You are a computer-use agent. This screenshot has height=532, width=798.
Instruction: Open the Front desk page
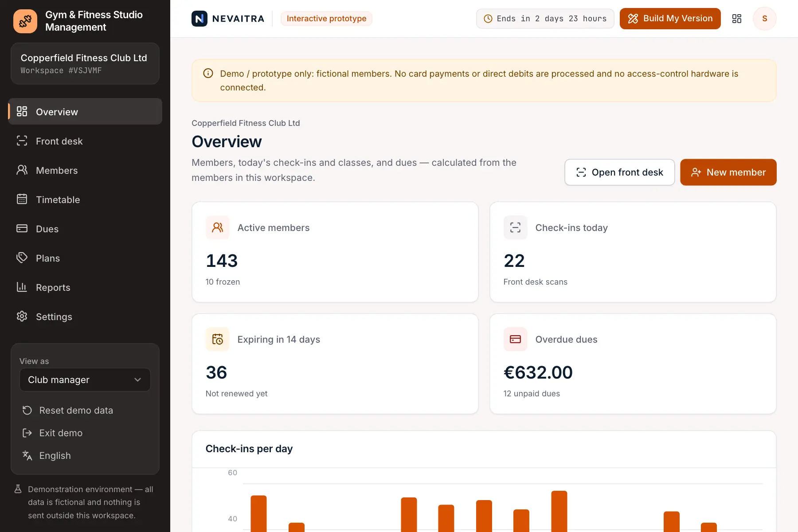(85, 141)
